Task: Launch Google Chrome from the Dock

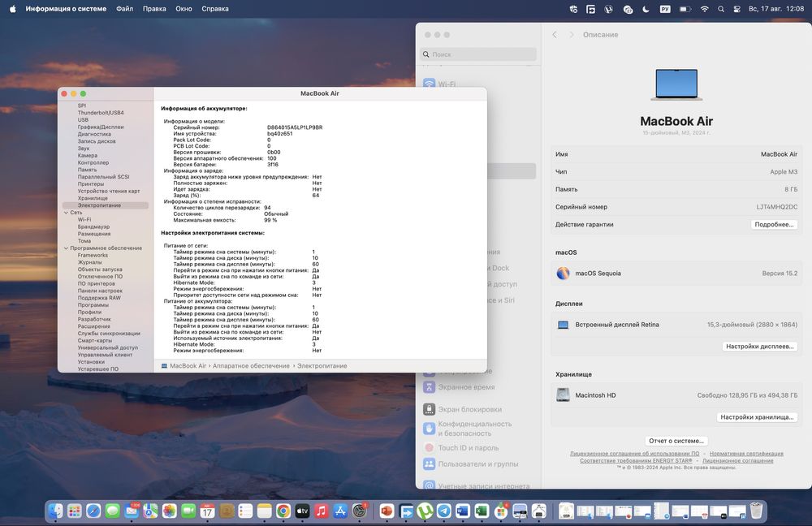Action: (283, 511)
